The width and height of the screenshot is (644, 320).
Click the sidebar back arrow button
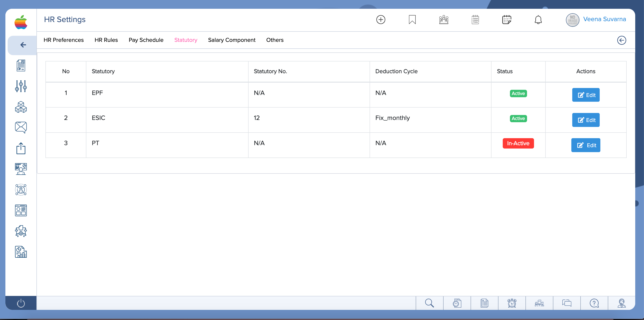(x=22, y=45)
